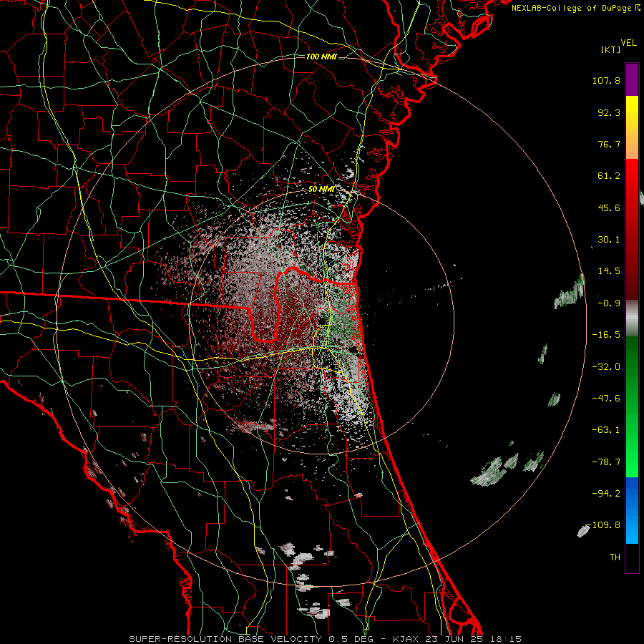The width and height of the screenshot is (644, 644).
Task: Click the VEL label above the color scale
Action: 628,43
